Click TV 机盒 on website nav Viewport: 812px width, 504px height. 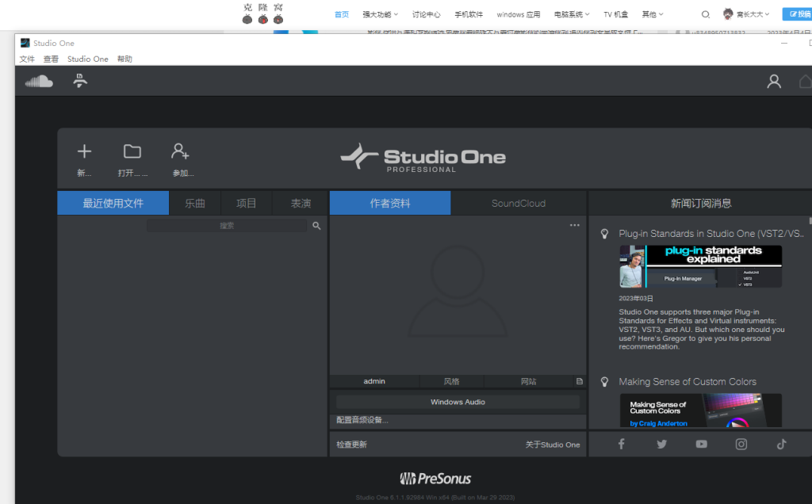[x=615, y=14]
